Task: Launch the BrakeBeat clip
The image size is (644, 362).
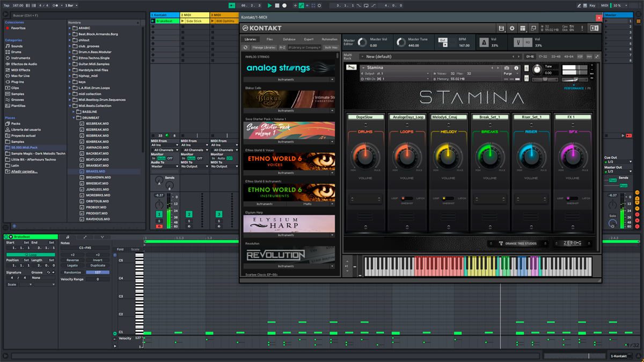Action: click(x=153, y=21)
